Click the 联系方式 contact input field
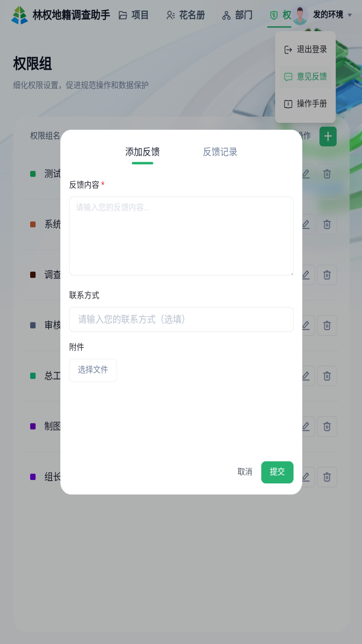The width and height of the screenshot is (362, 644). [181, 319]
